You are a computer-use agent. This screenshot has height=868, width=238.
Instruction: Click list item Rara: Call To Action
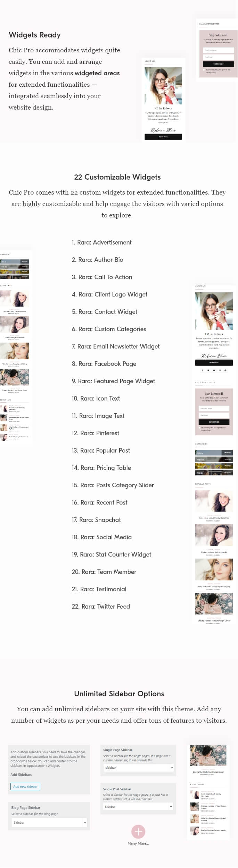(x=102, y=277)
